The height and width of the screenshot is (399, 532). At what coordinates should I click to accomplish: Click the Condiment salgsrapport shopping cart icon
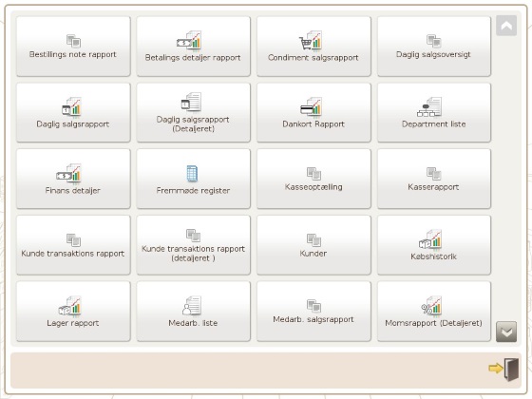tap(310, 40)
